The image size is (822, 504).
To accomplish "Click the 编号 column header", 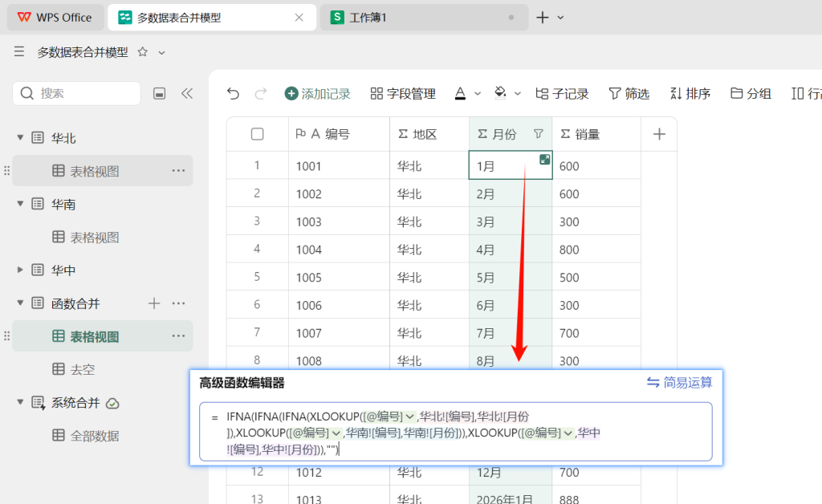I will click(x=339, y=134).
